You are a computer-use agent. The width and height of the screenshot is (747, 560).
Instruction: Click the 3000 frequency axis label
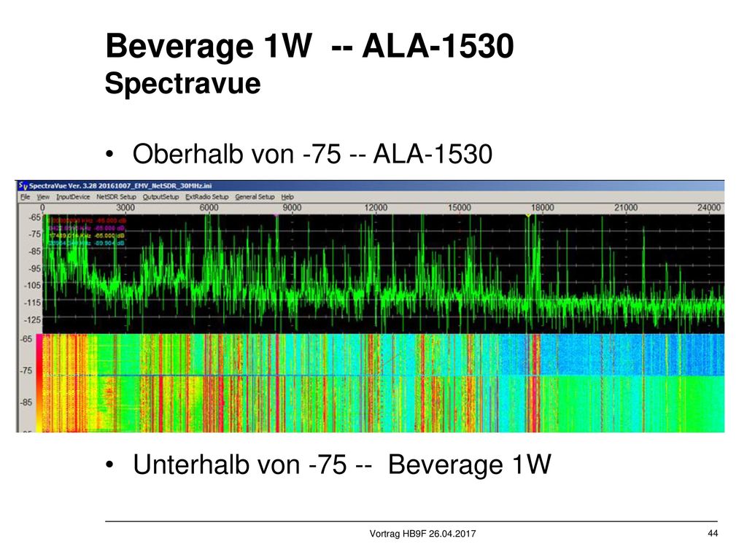click(125, 208)
